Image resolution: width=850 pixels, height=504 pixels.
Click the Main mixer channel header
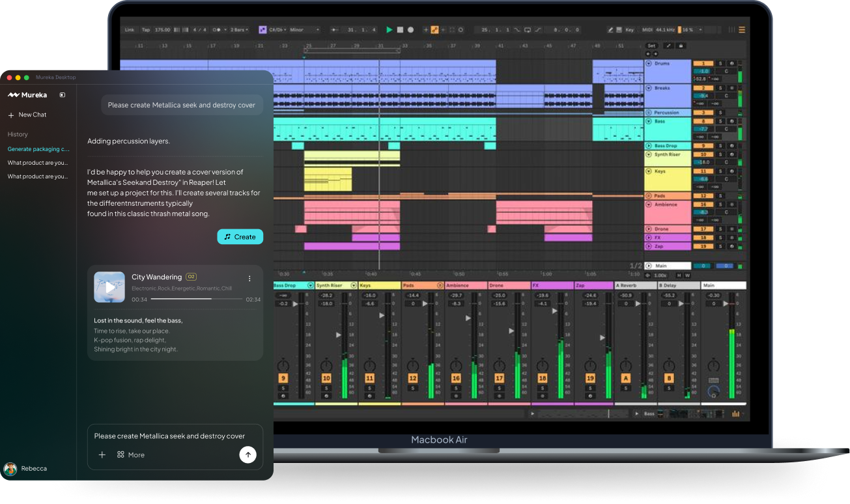click(723, 285)
